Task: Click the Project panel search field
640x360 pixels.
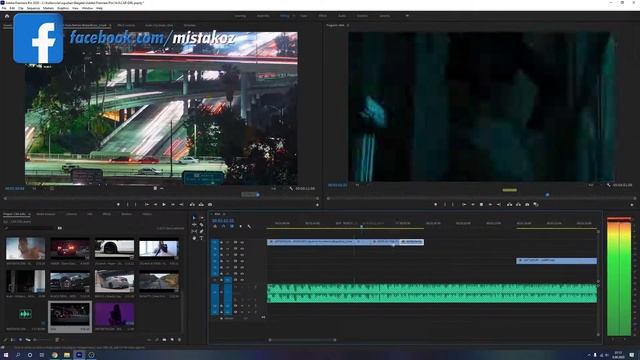Action: (x=29, y=228)
